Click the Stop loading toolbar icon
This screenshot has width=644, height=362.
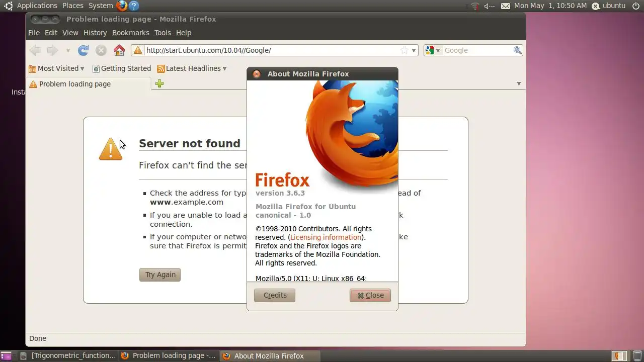tap(101, 50)
